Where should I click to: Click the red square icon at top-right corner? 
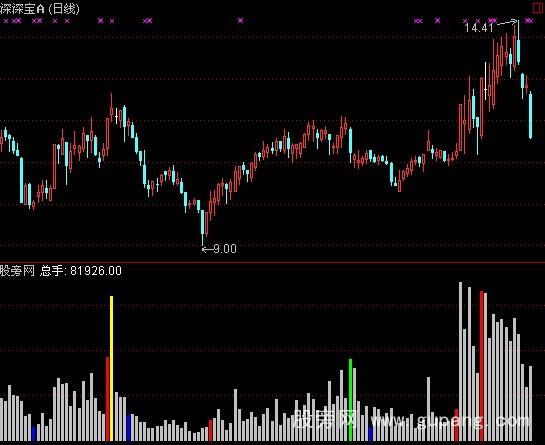538,8
